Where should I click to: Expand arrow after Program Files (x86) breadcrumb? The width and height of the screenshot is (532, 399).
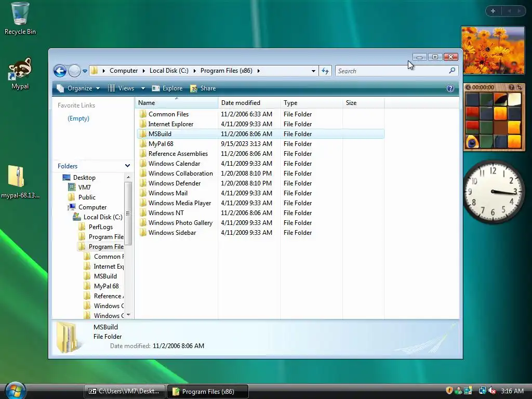coord(259,71)
